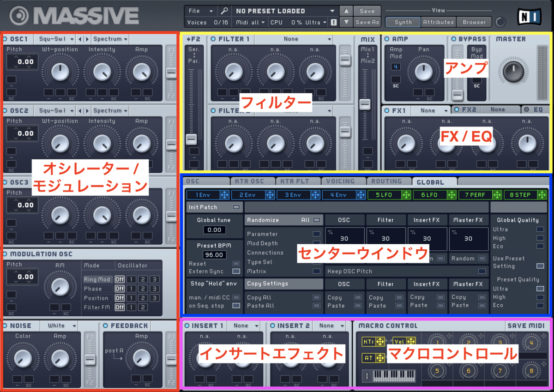Click the Init Patch button
The image size is (554, 392).
pos(215,207)
